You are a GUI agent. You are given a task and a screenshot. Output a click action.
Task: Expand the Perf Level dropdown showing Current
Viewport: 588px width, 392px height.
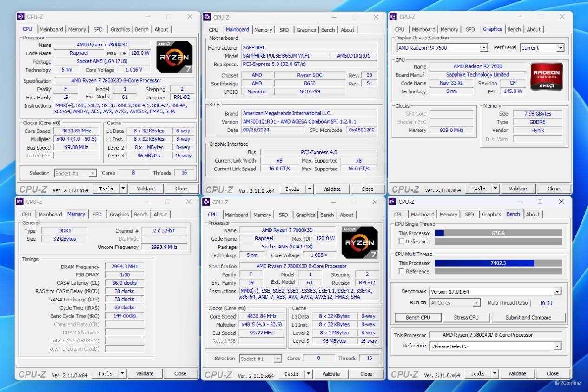(x=560, y=48)
